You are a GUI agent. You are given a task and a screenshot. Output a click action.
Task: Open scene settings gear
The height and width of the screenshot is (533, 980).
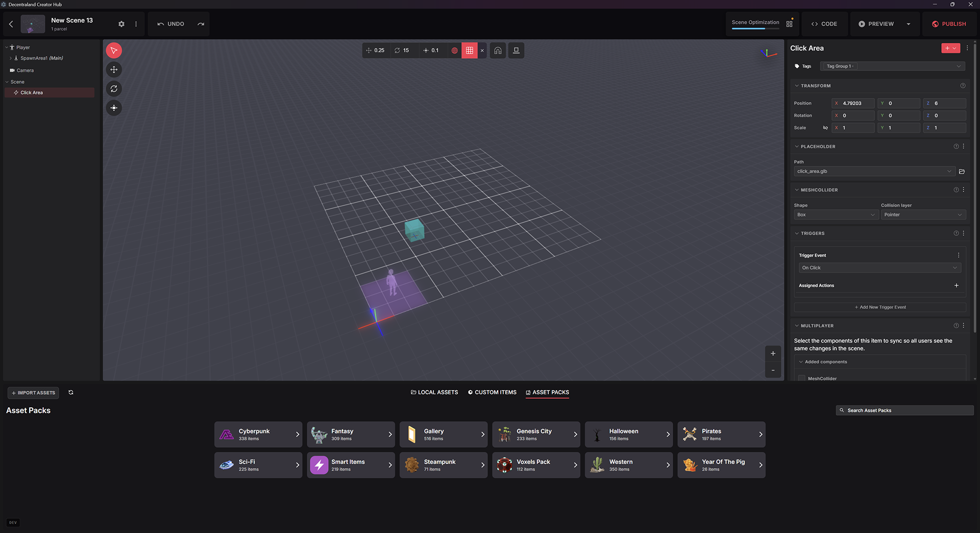click(121, 24)
